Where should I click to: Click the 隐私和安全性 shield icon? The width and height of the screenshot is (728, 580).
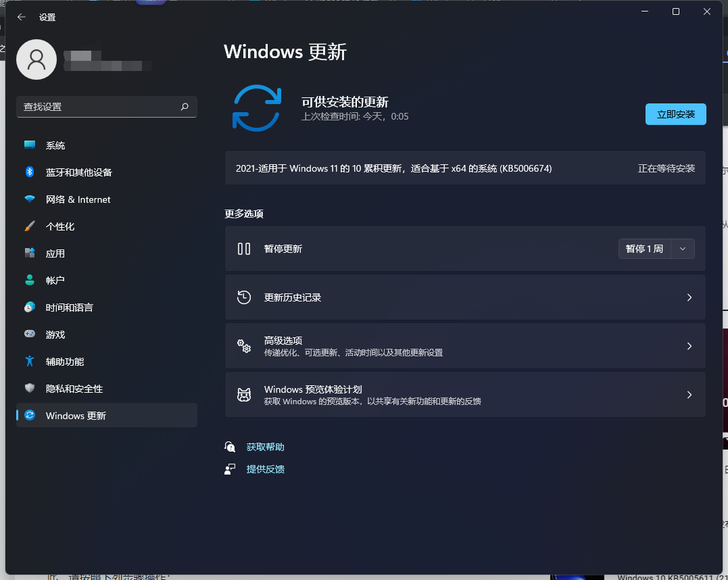point(30,388)
